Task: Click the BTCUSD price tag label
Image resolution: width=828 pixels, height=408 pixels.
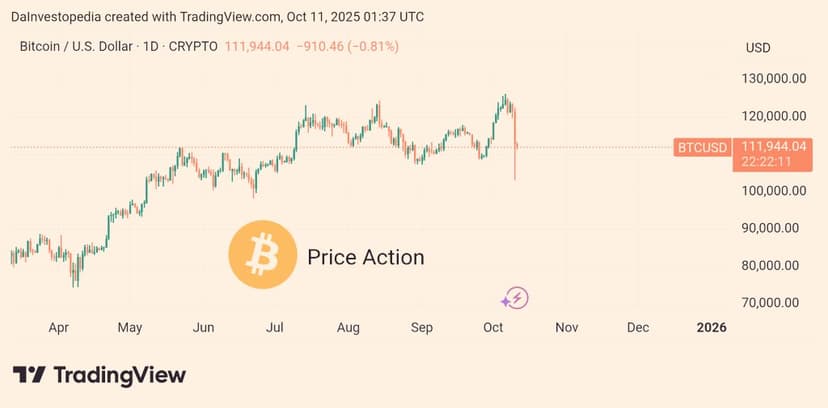Action: 701,147
